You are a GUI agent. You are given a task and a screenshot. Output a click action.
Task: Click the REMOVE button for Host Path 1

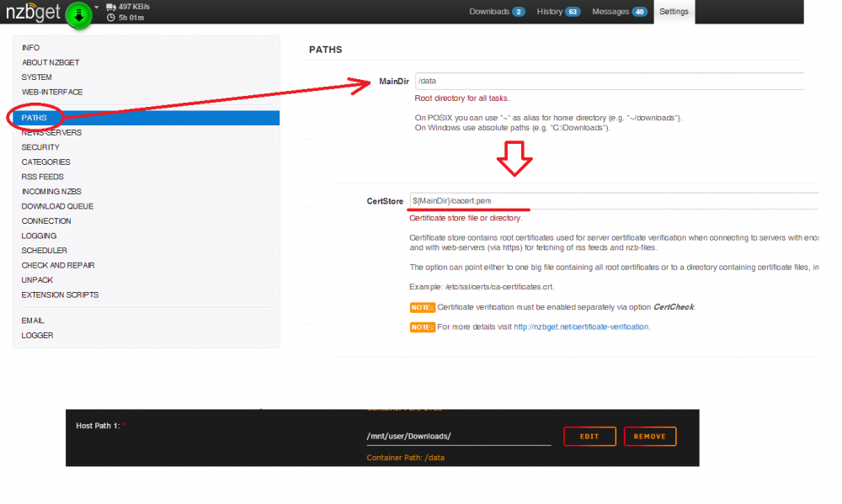click(x=650, y=437)
